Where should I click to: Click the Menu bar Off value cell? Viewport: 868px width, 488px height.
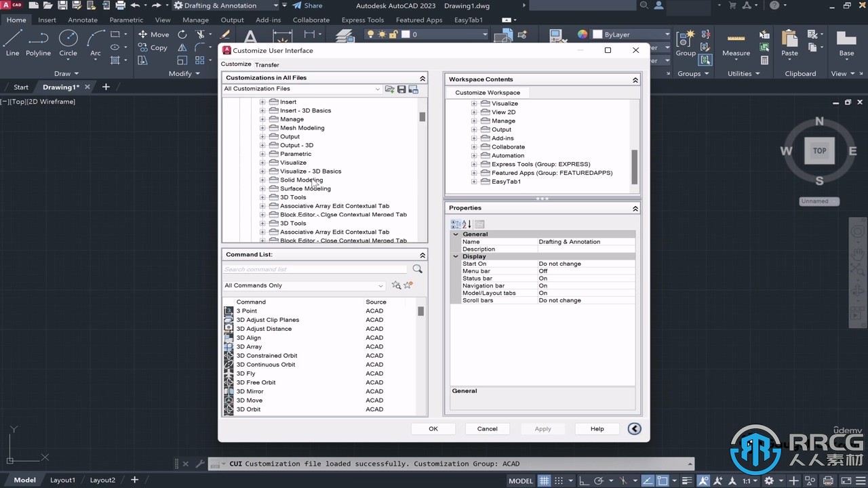[x=586, y=271]
